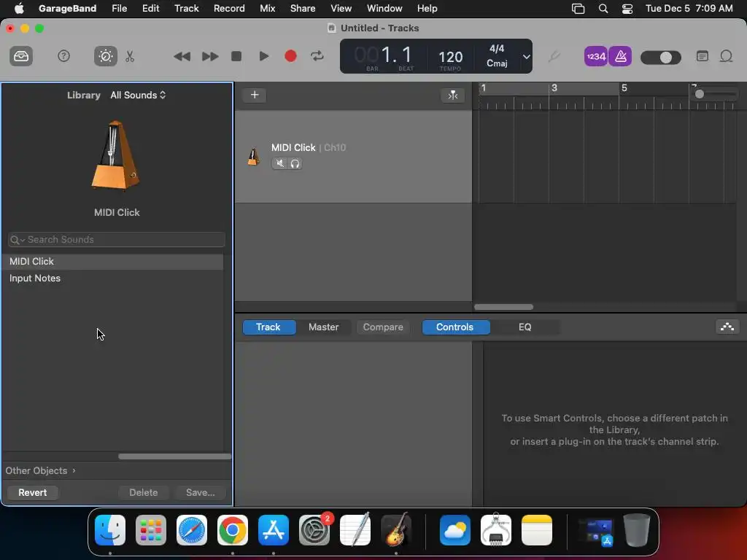Add a new track with plus button
Viewport: 747px width, 560px height.
pyautogui.click(x=255, y=95)
